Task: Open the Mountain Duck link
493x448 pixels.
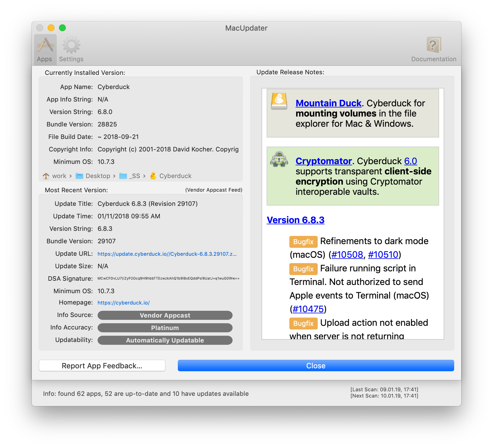Action: (328, 103)
